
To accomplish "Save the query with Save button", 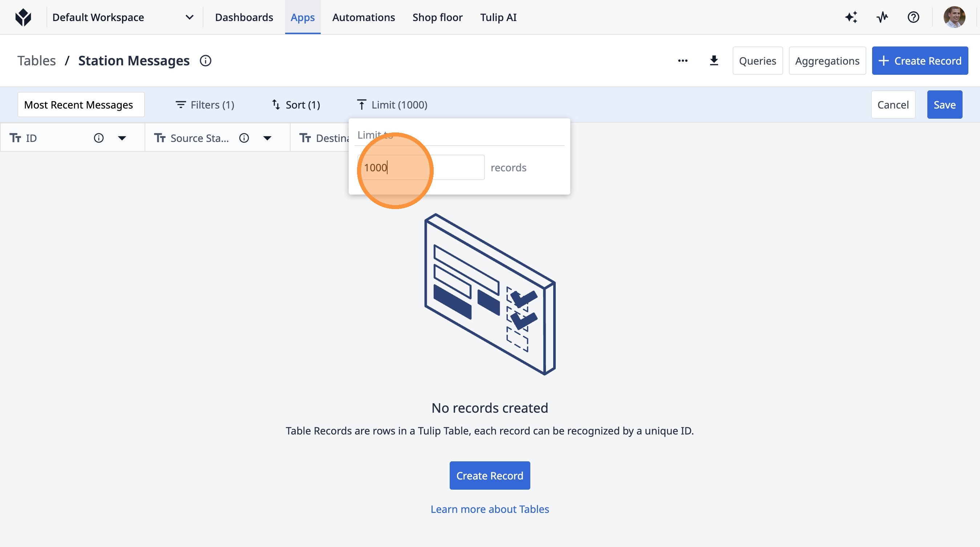I will coord(944,105).
